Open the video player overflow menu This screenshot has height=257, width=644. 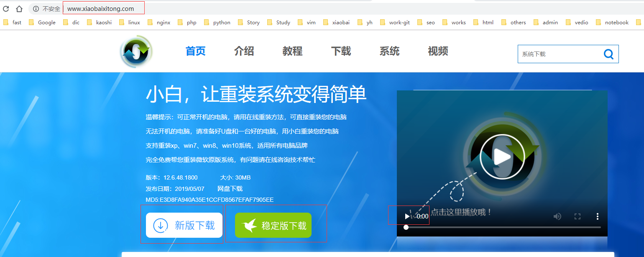click(597, 216)
